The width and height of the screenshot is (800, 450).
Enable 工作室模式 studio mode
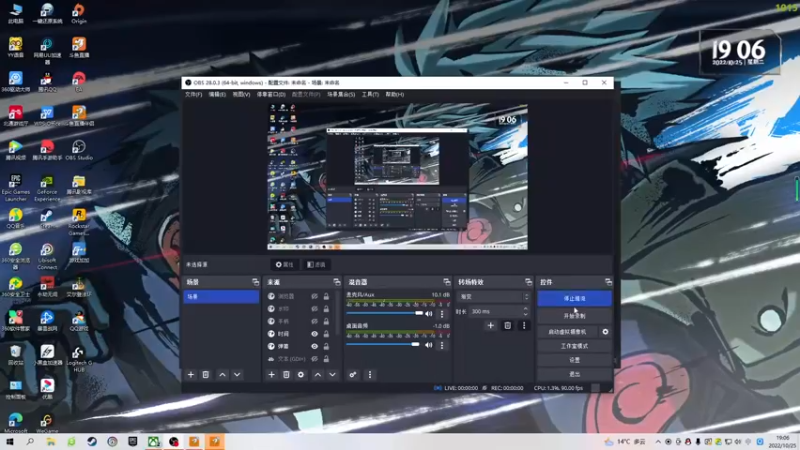point(574,346)
